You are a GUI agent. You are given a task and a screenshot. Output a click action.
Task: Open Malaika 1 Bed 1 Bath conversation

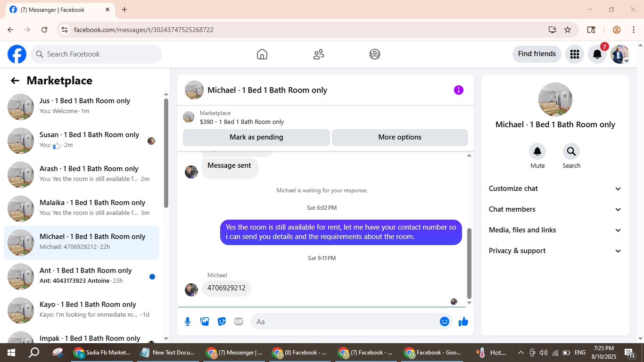coord(82,208)
